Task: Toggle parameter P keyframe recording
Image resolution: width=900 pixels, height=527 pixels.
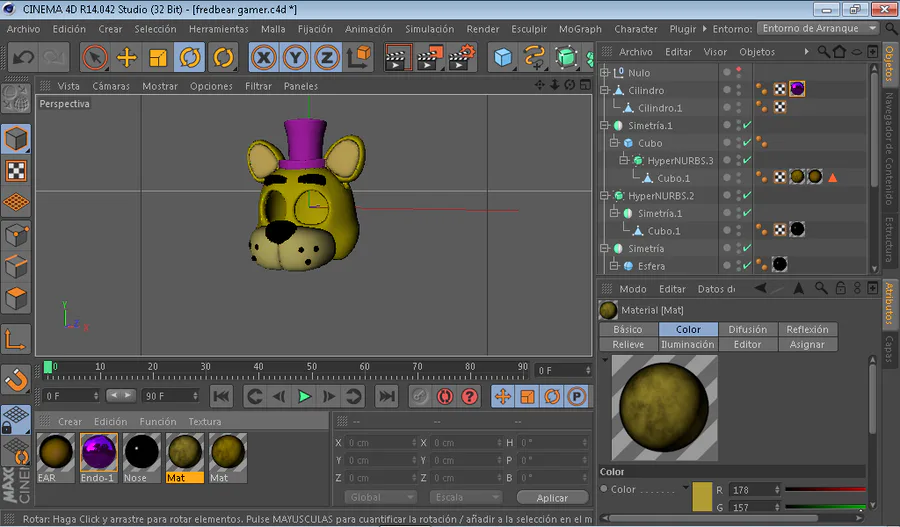Action: point(576,396)
